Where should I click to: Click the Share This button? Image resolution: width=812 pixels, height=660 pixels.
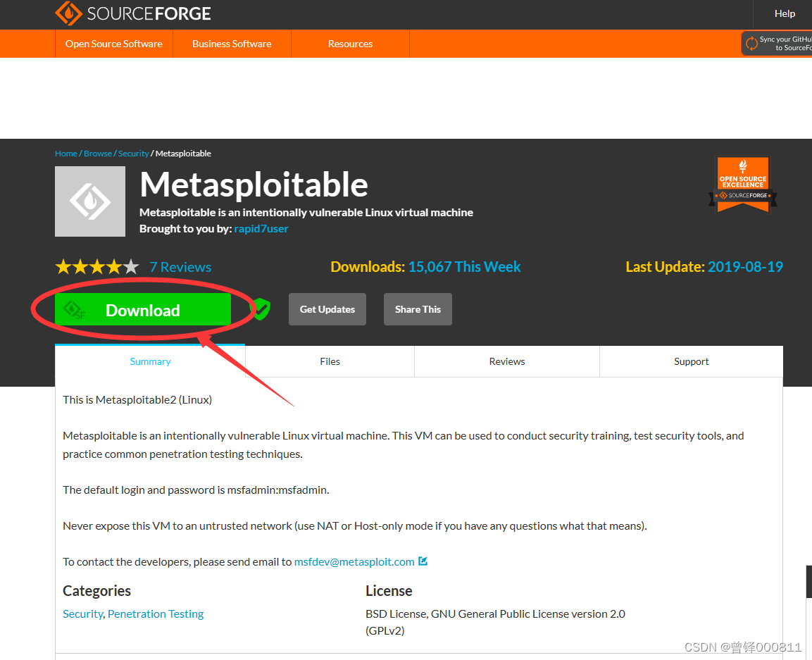tap(418, 309)
